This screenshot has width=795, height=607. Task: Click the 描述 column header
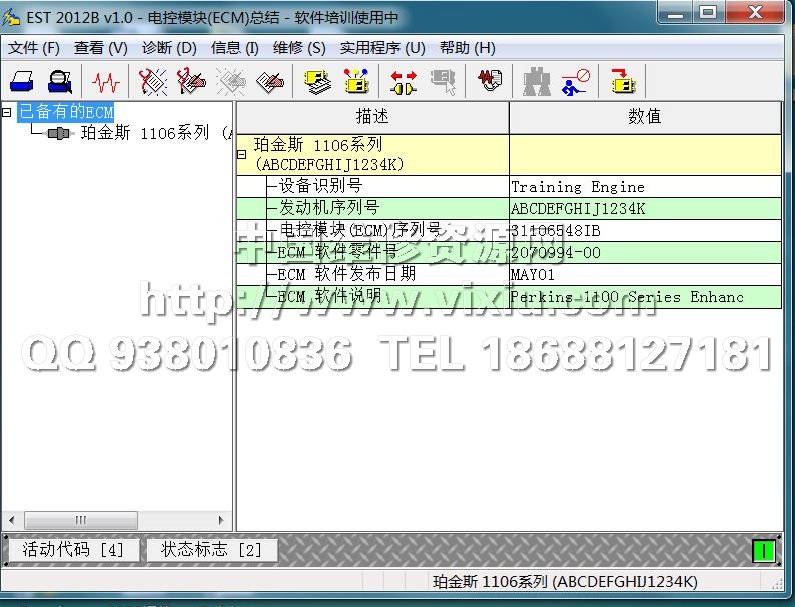coord(372,116)
